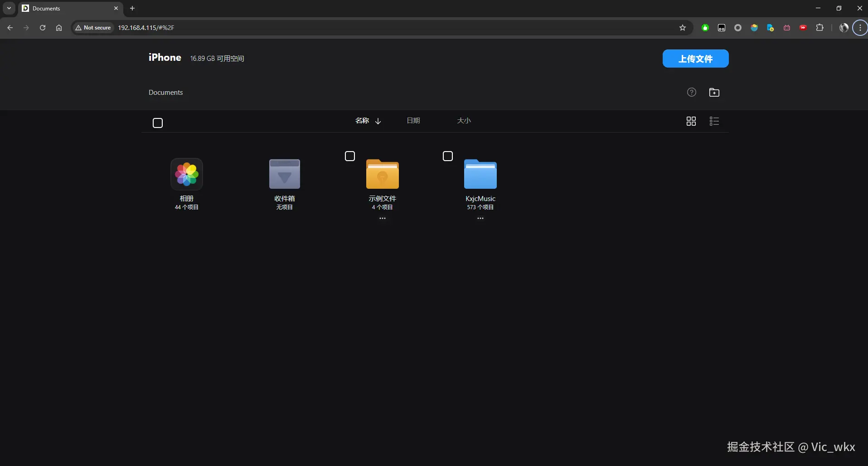This screenshot has width=868, height=466.
Task: Open the 示例文件 yellow folder
Action: point(383,174)
